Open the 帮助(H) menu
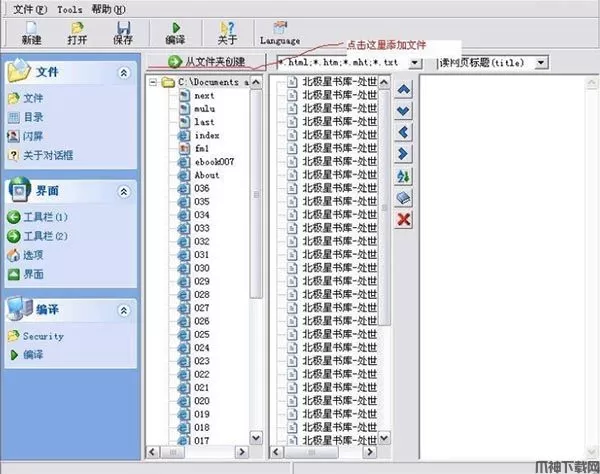Screen dimensions: 600x474 [108, 8]
